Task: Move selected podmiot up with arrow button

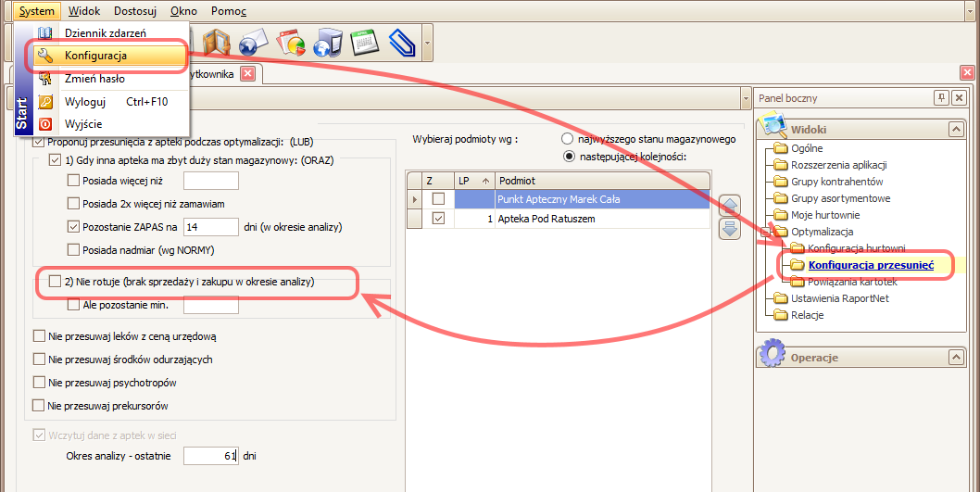Action: [x=730, y=208]
